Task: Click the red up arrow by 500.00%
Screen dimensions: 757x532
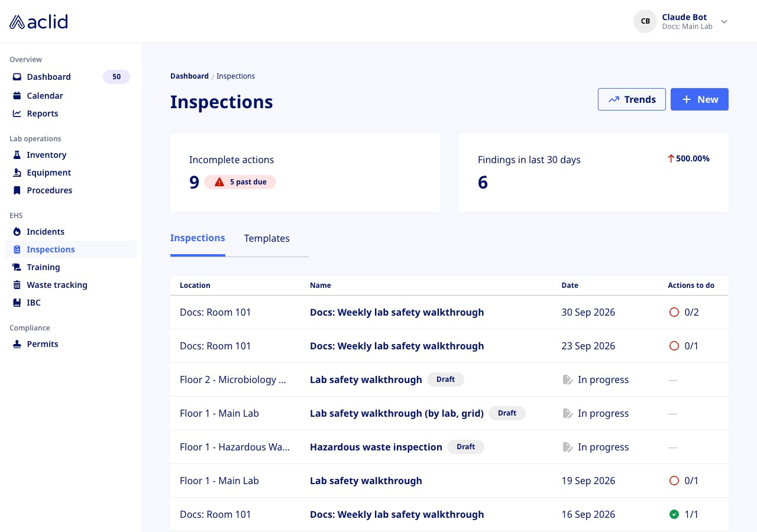Action: point(671,158)
